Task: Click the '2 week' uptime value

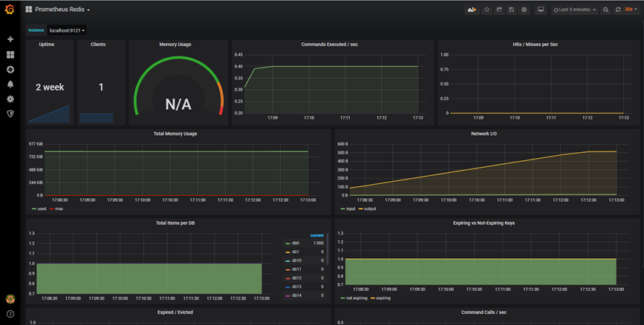Action: point(50,87)
